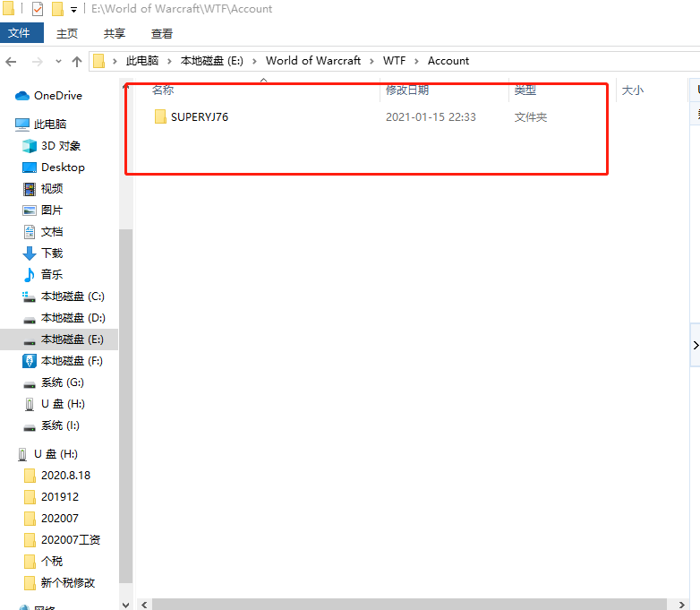Image resolution: width=700 pixels, height=610 pixels.
Task: Click the 视频 film strip icon
Action: click(x=30, y=189)
